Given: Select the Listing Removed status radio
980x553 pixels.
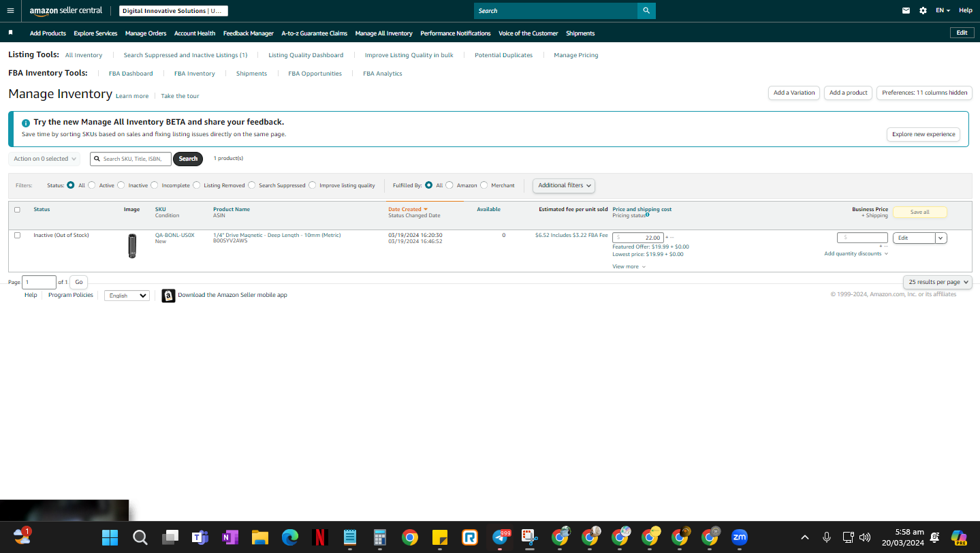Looking at the screenshot, I should pos(197,185).
